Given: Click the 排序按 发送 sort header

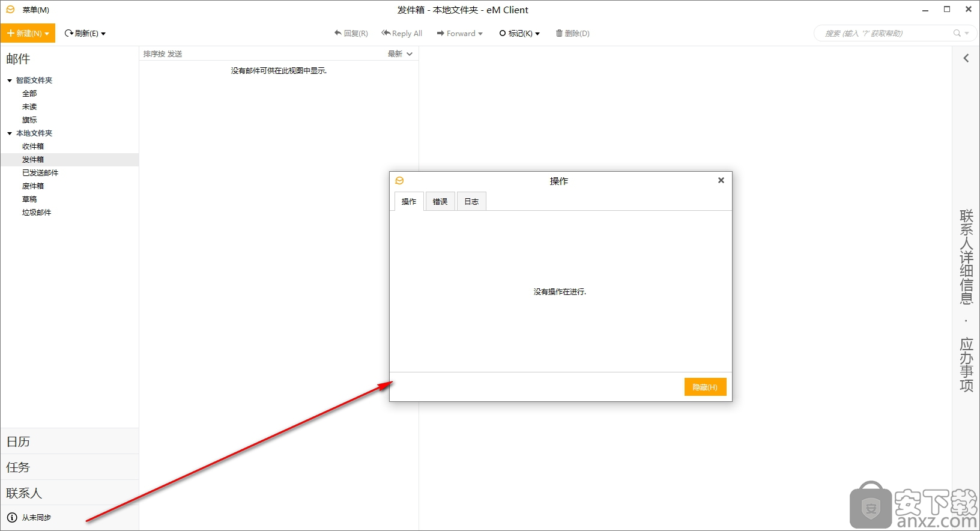Looking at the screenshot, I should click(x=163, y=54).
